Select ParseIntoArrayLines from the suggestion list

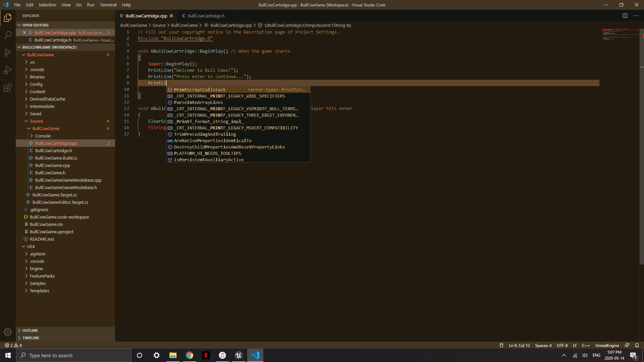pos(198,102)
